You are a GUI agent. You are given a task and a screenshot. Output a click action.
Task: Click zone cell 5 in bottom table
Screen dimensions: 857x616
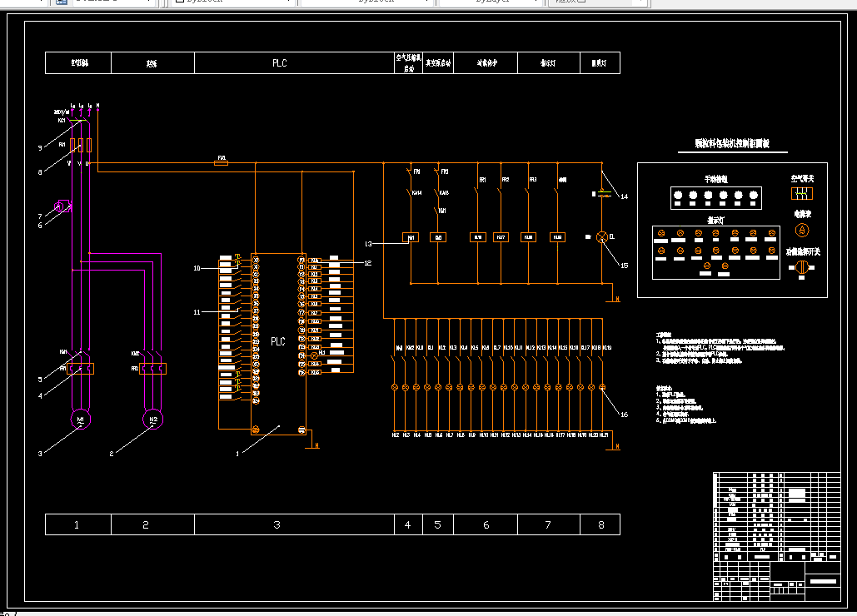pyautogui.click(x=438, y=524)
